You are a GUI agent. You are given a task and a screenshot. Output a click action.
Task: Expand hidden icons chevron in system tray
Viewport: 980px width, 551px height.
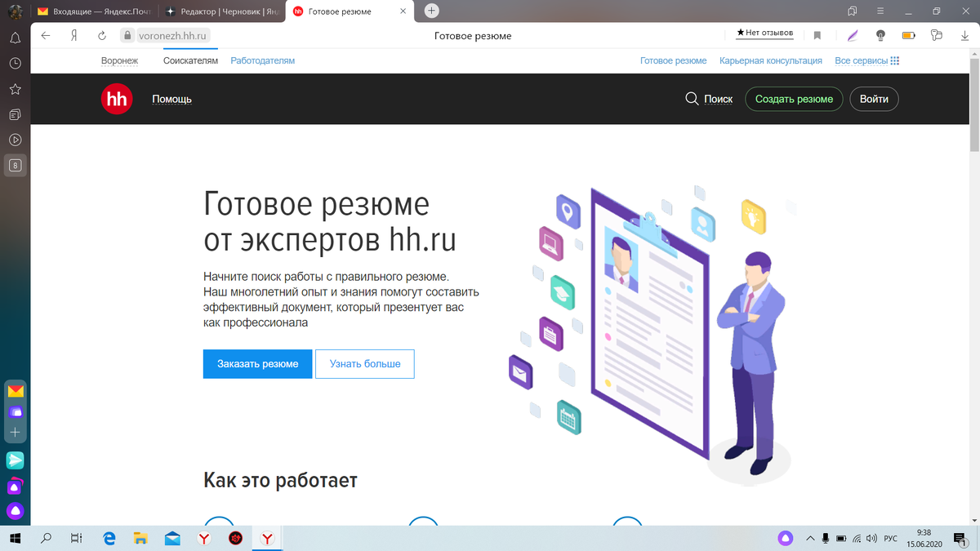click(x=811, y=538)
